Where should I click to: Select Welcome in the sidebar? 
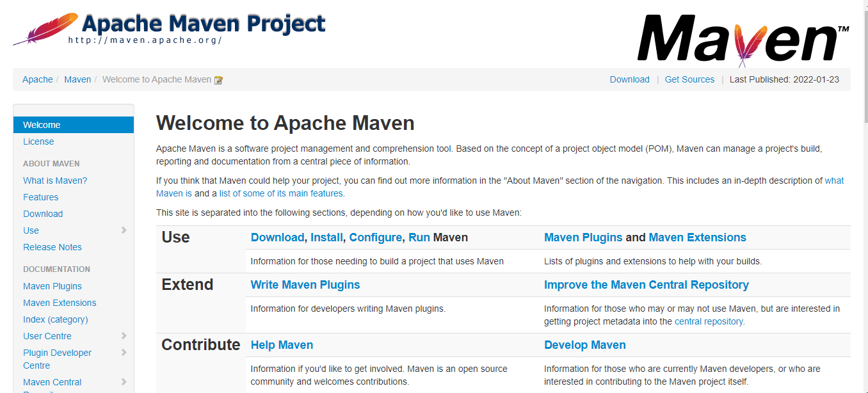[x=74, y=125]
